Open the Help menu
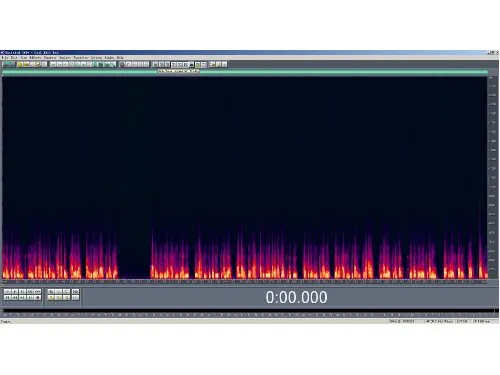500x375 pixels. tap(120, 58)
